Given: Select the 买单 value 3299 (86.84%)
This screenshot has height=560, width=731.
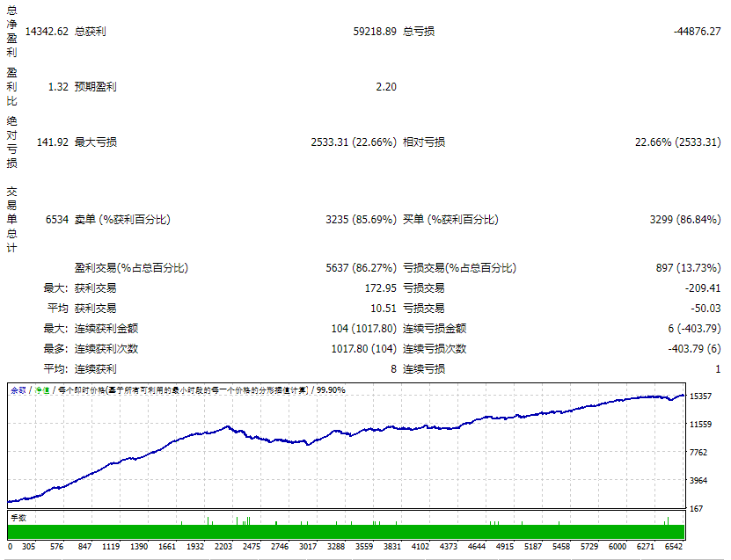Looking at the screenshot, I should coord(684,220).
